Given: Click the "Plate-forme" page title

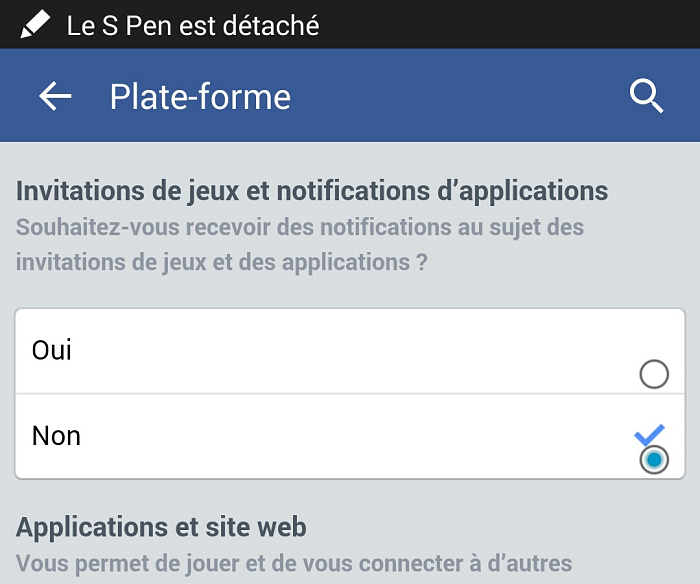Looking at the screenshot, I should coord(200,97).
